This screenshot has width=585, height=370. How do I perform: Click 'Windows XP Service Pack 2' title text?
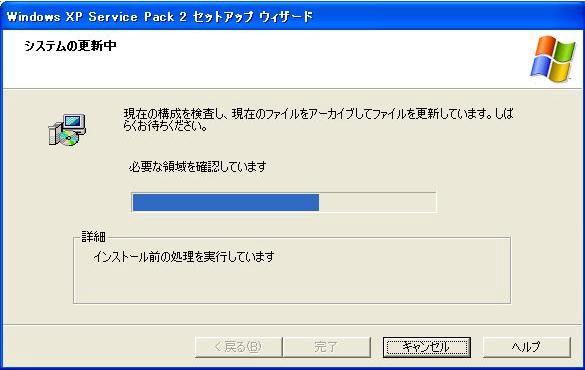point(97,17)
